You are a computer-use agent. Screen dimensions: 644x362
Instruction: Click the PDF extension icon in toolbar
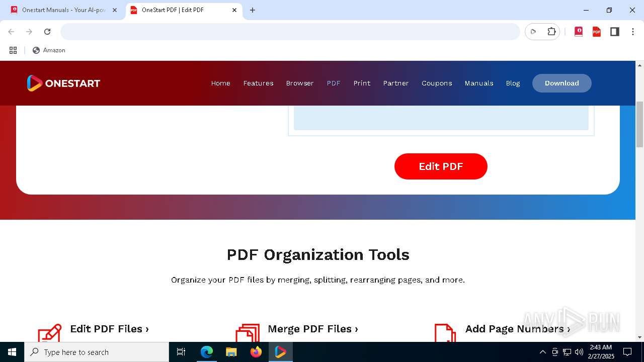pyautogui.click(x=597, y=32)
